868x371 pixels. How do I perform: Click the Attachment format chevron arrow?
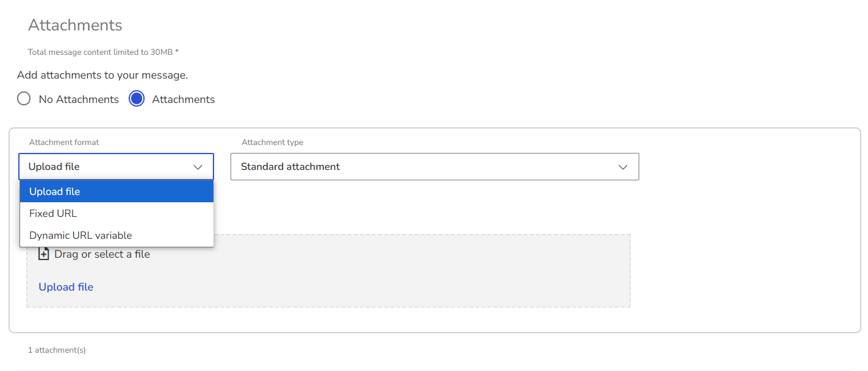click(198, 167)
